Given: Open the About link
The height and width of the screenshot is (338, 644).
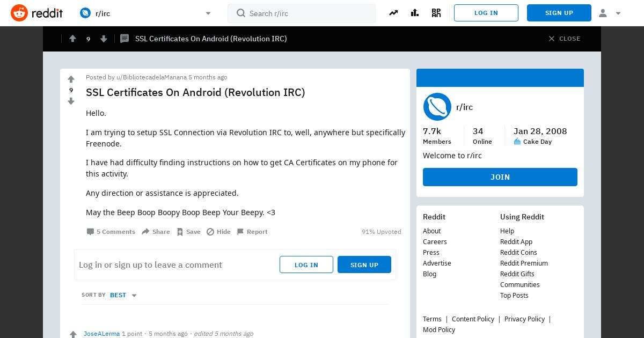Looking at the screenshot, I should pos(431,231).
